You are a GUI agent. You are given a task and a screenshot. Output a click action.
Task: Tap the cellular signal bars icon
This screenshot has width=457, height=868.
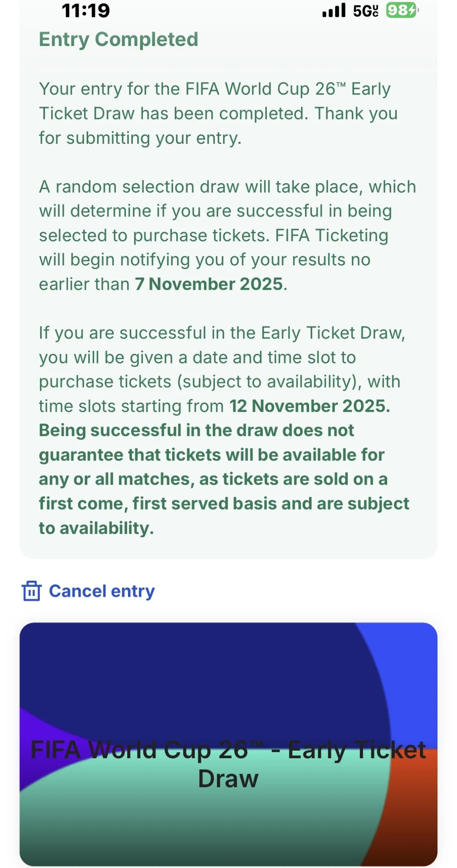334,10
